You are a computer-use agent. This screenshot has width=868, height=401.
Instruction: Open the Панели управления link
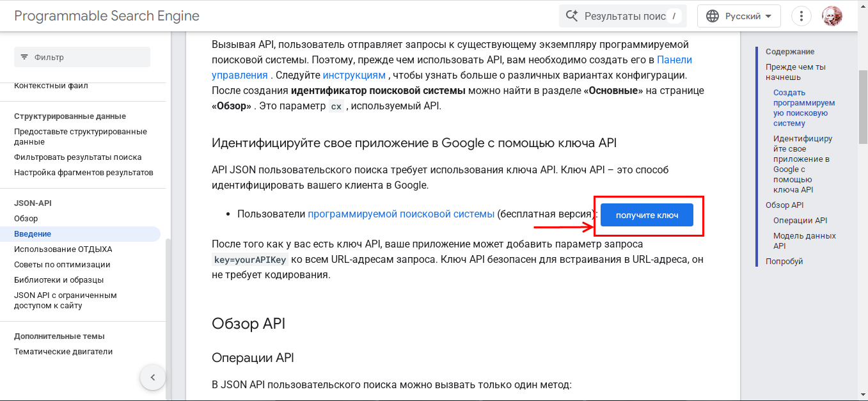[674, 59]
